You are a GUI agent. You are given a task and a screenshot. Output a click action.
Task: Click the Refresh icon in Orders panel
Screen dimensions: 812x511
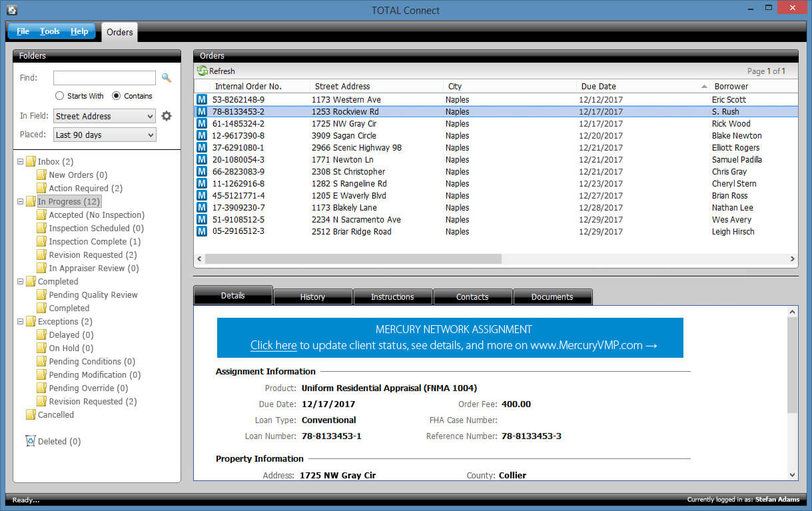(x=203, y=71)
